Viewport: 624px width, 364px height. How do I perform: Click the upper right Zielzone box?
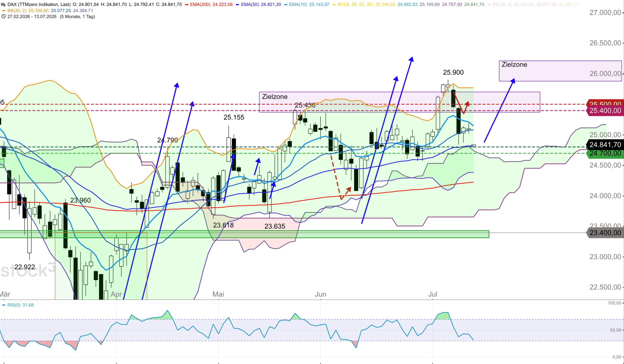(x=560, y=71)
